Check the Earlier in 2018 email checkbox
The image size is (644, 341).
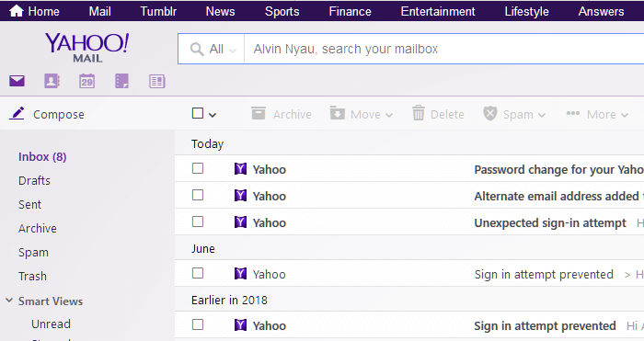point(198,324)
